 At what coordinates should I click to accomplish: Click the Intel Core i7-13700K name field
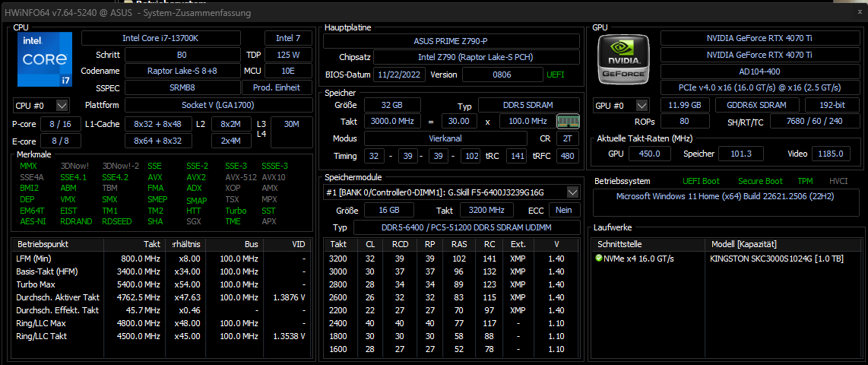[161, 38]
